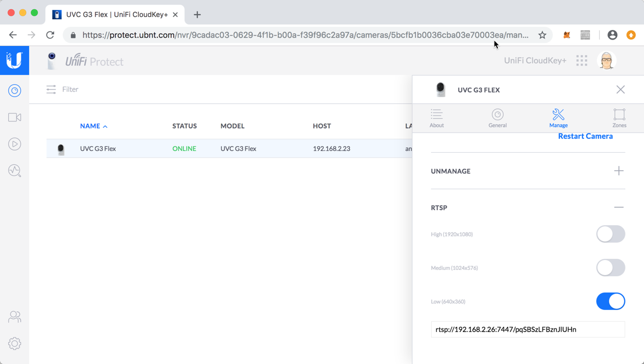
Task: Disable the Low (640x360) RTSP stream
Action: (610, 301)
